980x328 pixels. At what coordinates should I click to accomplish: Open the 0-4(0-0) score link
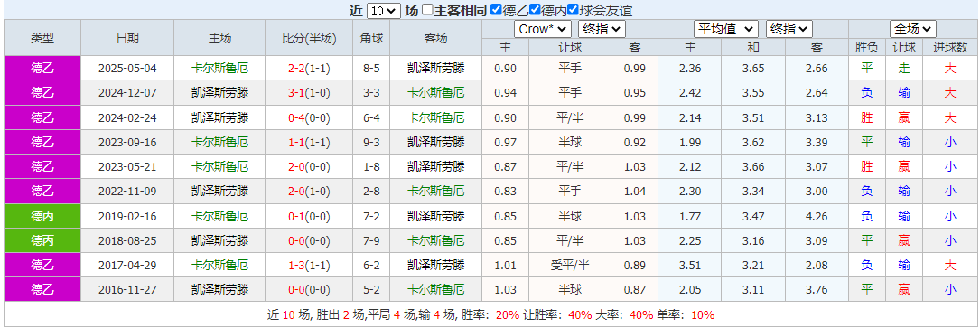tap(310, 117)
